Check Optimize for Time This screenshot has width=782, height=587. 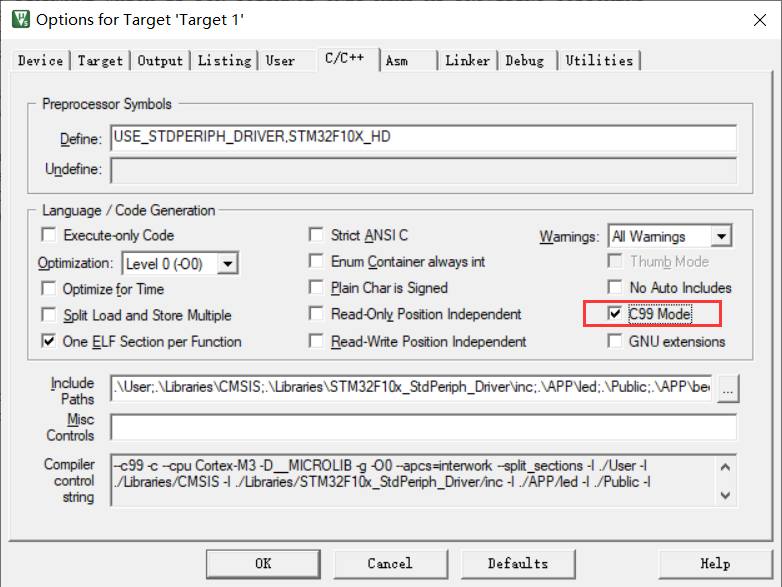pos(49,289)
